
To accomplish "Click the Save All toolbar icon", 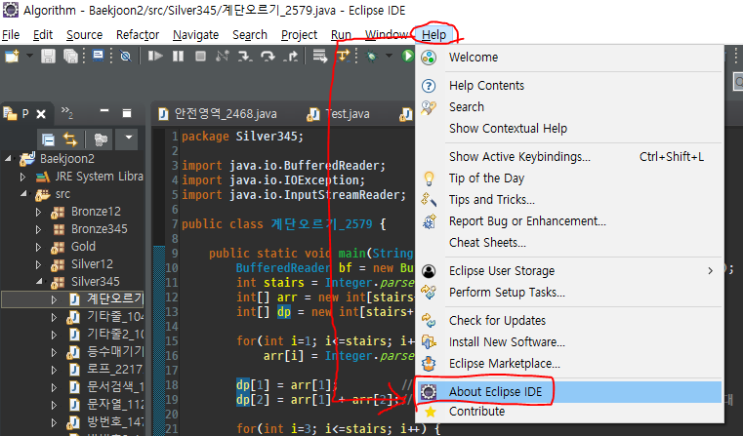I will (71, 56).
